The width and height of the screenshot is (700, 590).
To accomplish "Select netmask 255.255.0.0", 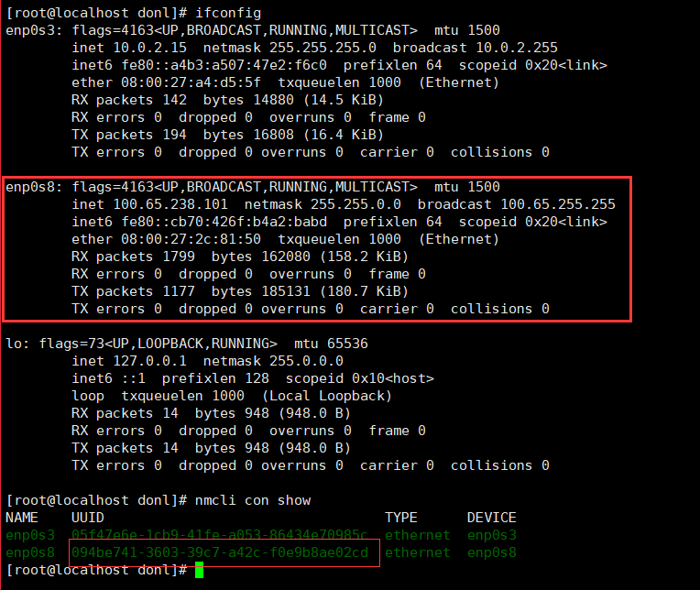I will pyautogui.click(x=355, y=204).
